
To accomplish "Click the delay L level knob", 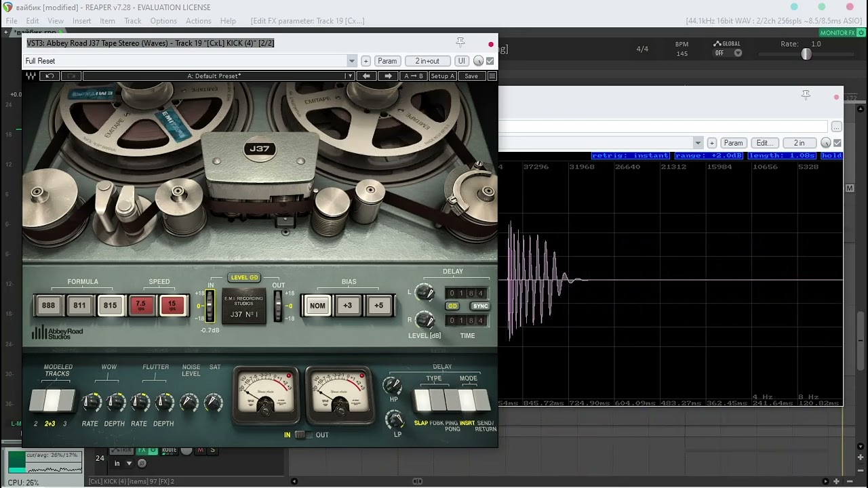I will 425,293.
